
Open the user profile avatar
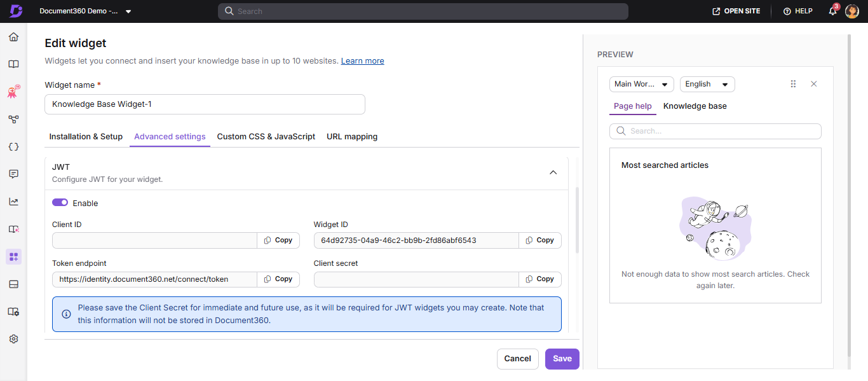click(x=852, y=11)
